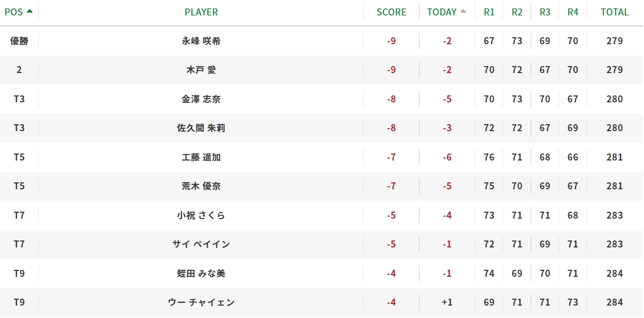Sort by R1 round scores
This screenshot has width=644, height=318.
pyautogui.click(x=489, y=12)
